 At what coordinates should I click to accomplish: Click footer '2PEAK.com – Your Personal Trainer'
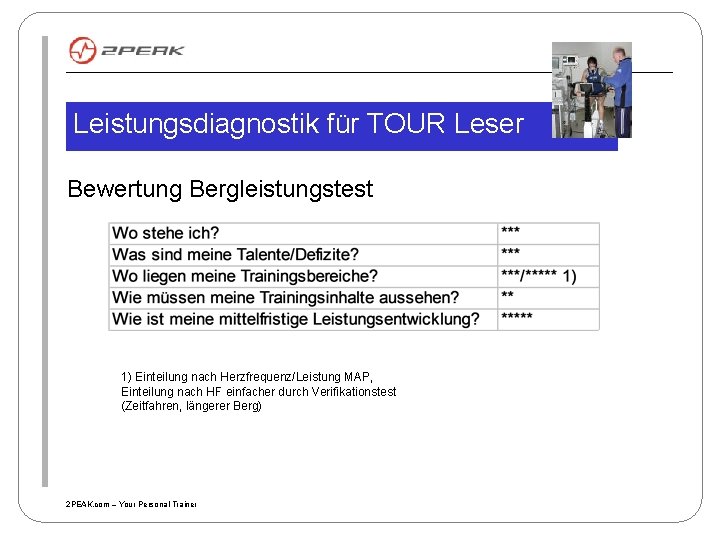[x=131, y=504]
